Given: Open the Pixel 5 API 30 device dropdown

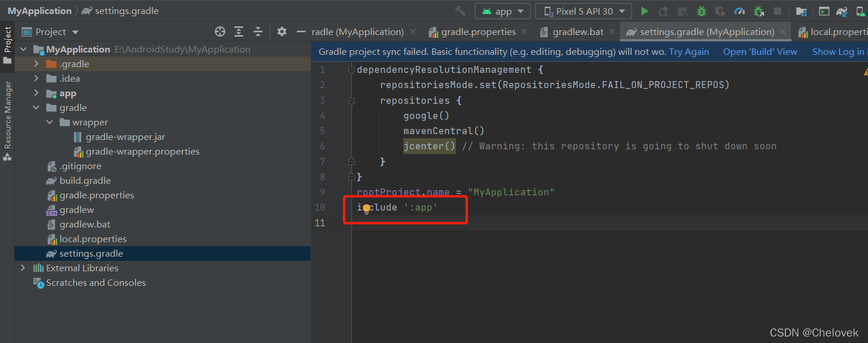Looking at the screenshot, I should coord(584,11).
